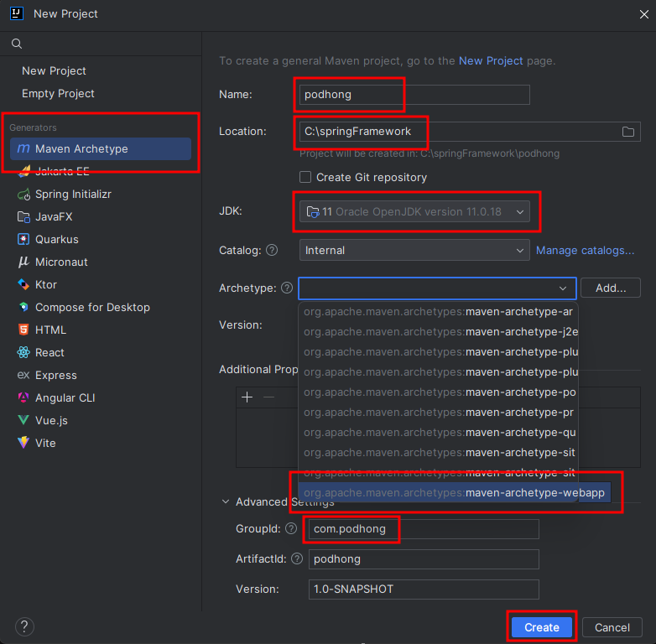Viewport: 656px width, 644px height.
Task: Click the Express ex icon
Action: click(23, 375)
